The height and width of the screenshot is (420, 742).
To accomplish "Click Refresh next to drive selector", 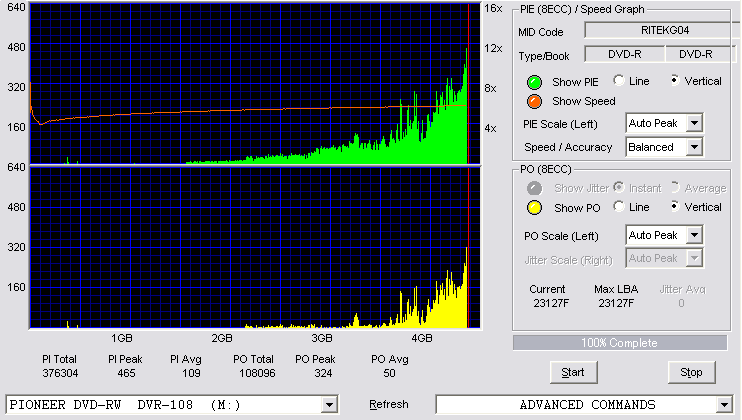I will tap(389, 404).
